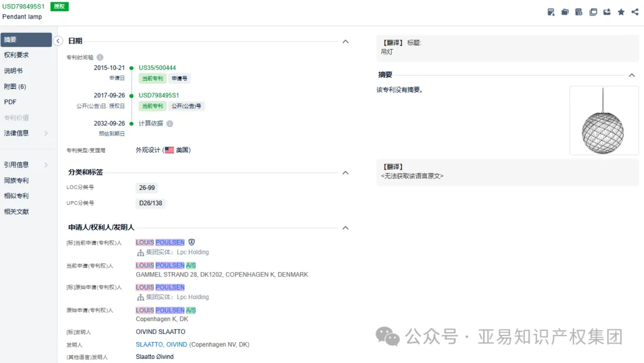Collapse the 申请人/权利人/发明人 section
Image resolution: width=644 pixels, height=363 pixels.
[345, 227]
